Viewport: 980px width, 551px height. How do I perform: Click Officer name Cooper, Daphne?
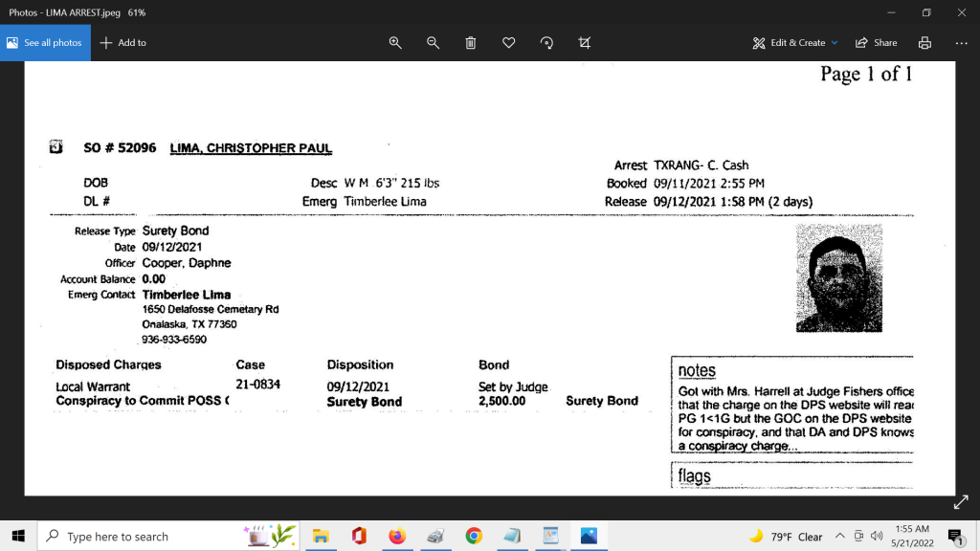pos(187,263)
